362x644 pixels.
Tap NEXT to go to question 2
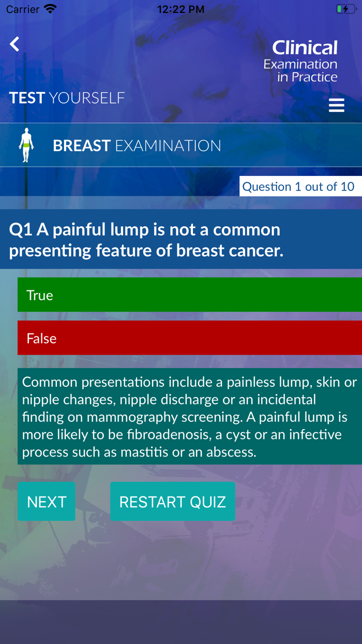[x=46, y=501]
